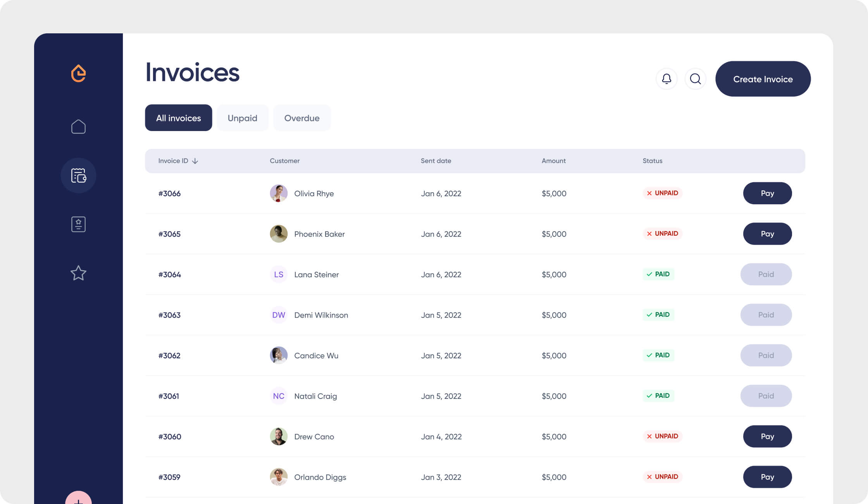Click the Create Invoice button
Screen dimensions: 868x504
pyautogui.click(x=763, y=79)
